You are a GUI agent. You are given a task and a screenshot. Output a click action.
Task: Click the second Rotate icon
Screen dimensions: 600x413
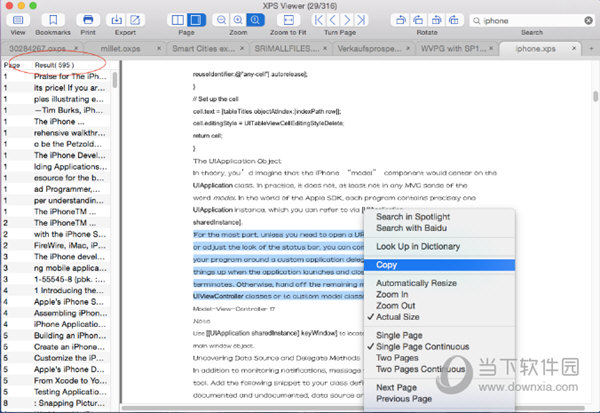418,20
